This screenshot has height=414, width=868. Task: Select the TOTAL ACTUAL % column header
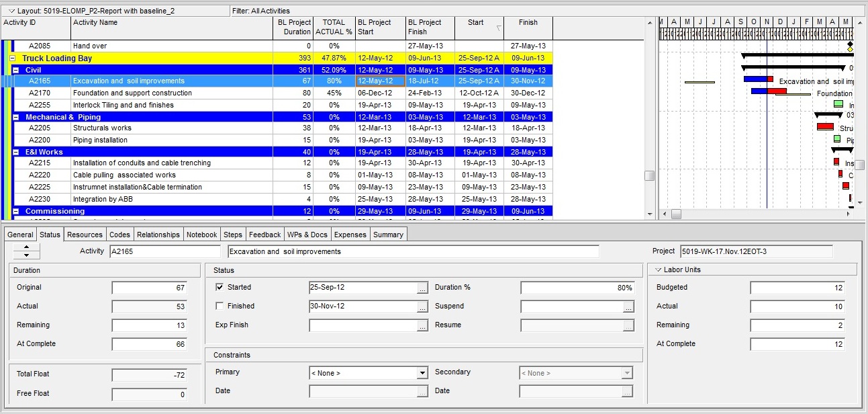334,28
